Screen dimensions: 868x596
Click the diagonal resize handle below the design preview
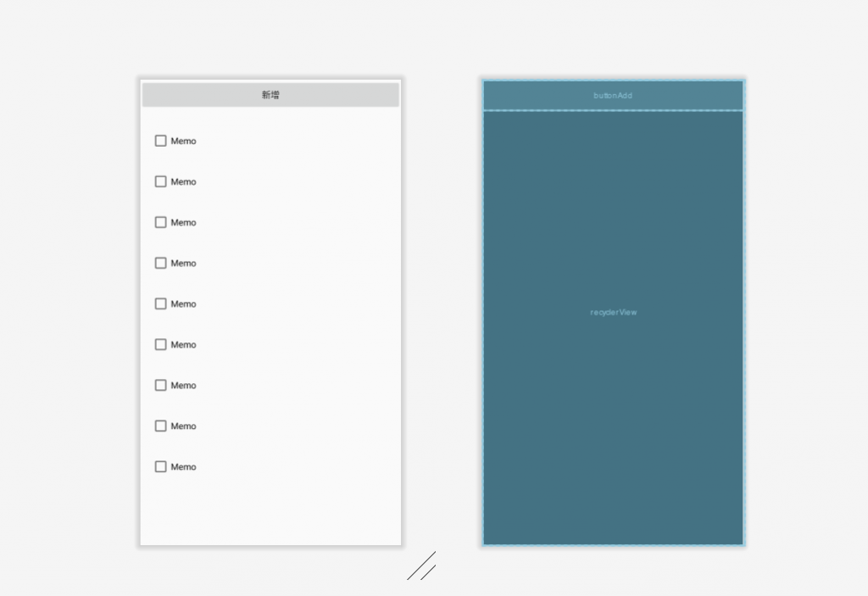(x=422, y=565)
